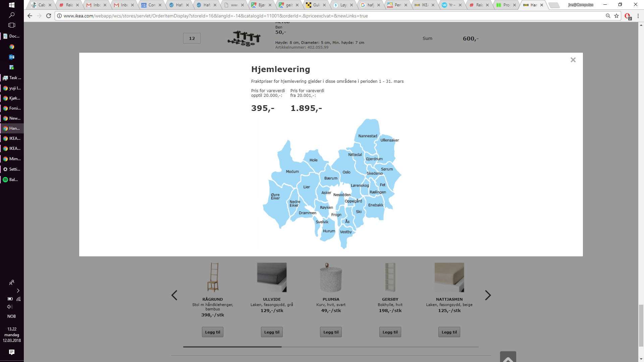Open the People icon on taskbar
Image resolution: width=644 pixels, height=362 pixels.
[x=12, y=283]
